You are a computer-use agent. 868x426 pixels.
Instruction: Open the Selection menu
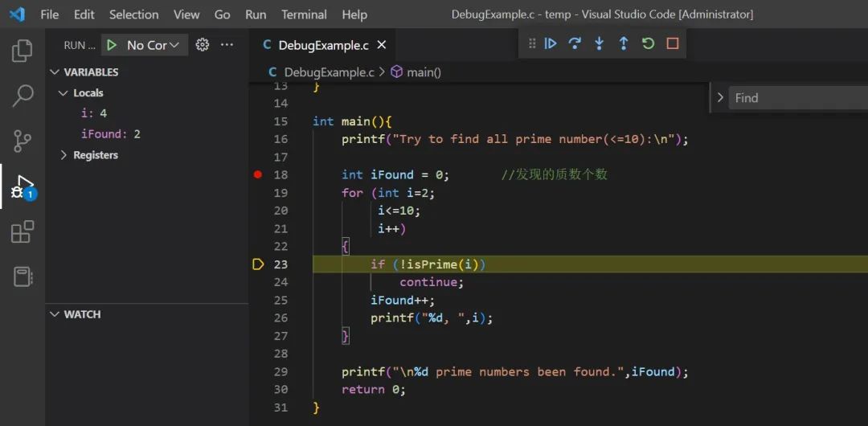[x=133, y=14]
